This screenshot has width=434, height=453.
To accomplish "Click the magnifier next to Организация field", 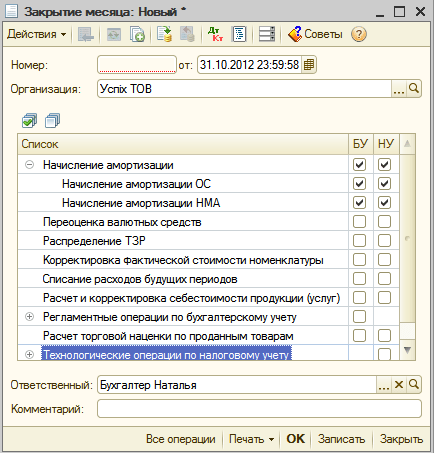I will (414, 89).
